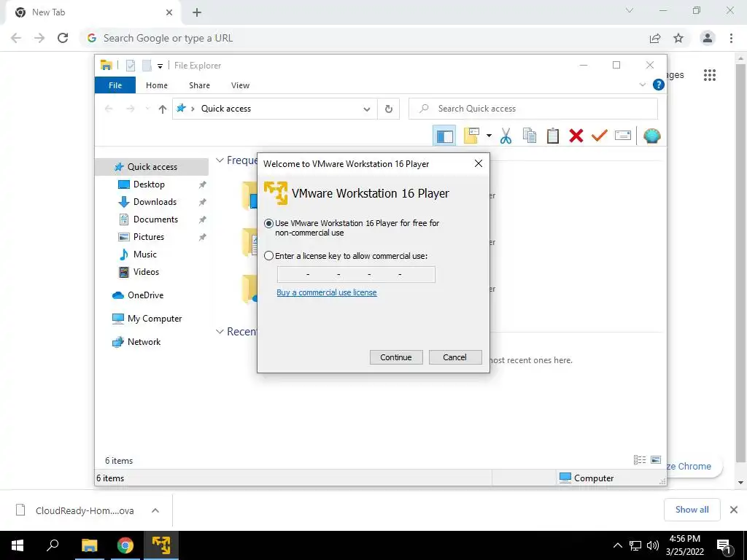The width and height of the screenshot is (747, 560).
Task: Switch to large icons view in status bar
Action: point(656,459)
